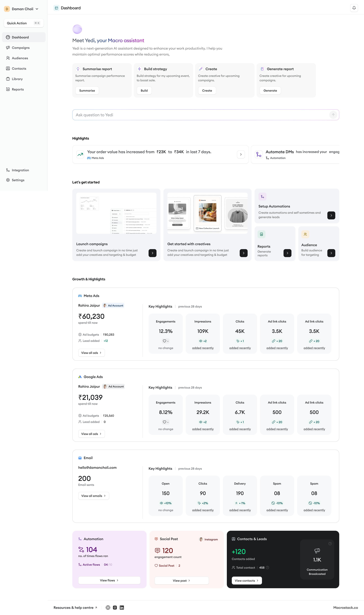Open Get started with creatives arrow button

[244, 253]
